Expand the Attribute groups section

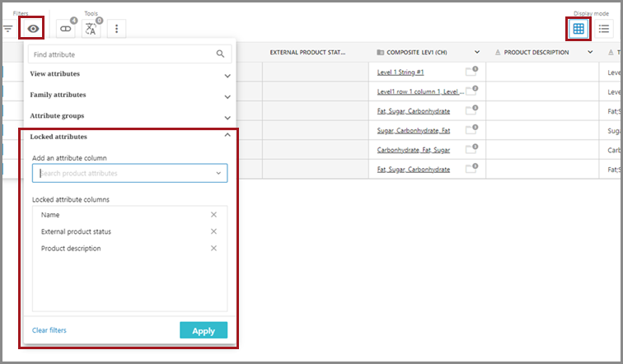pyautogui.click(x=227, y=117)
